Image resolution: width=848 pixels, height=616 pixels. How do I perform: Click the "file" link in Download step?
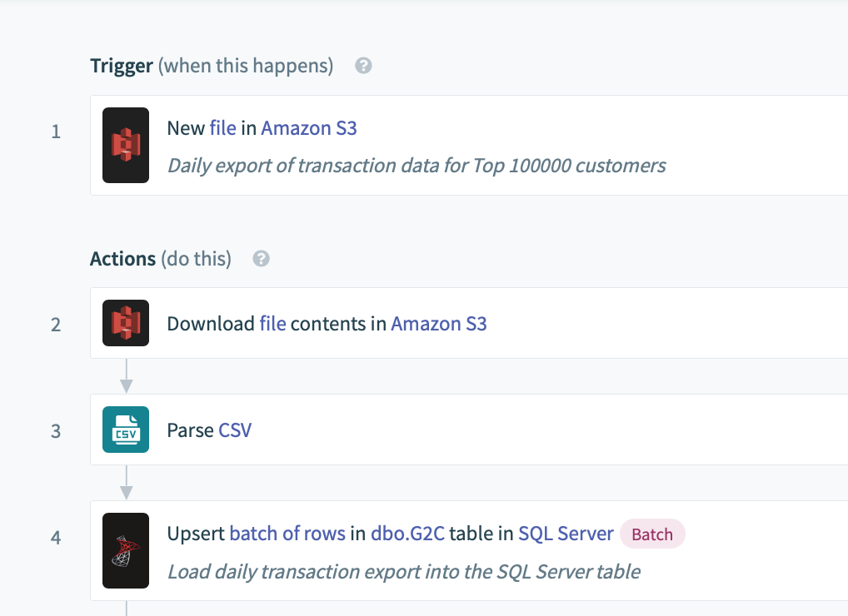(x=272, y=324)
